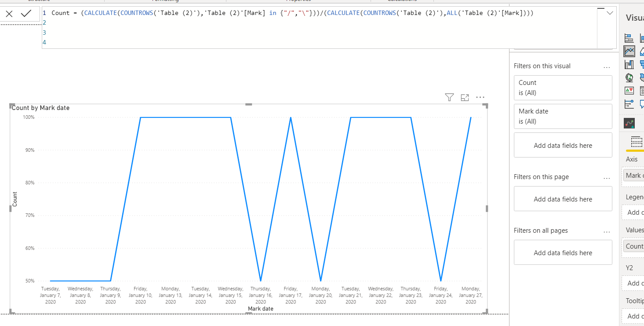Click the Mark date x-axis title
Screen dimensions: 644x326
tap(261, 309)
